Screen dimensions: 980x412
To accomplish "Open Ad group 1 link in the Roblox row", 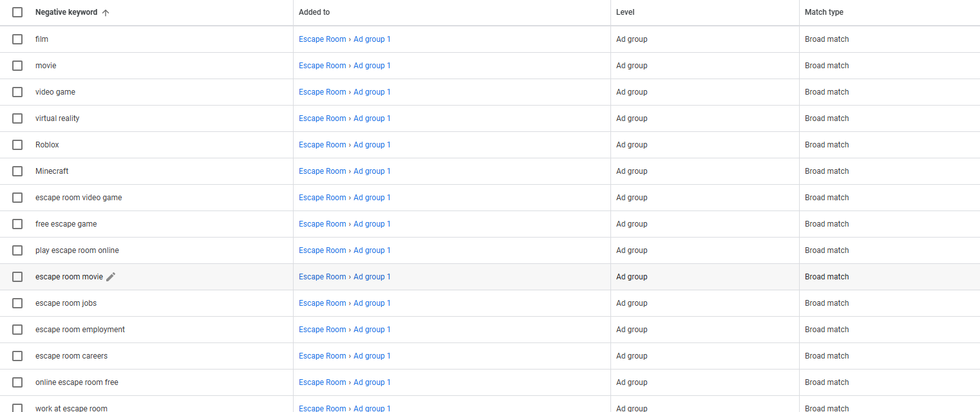I will 372,145.
